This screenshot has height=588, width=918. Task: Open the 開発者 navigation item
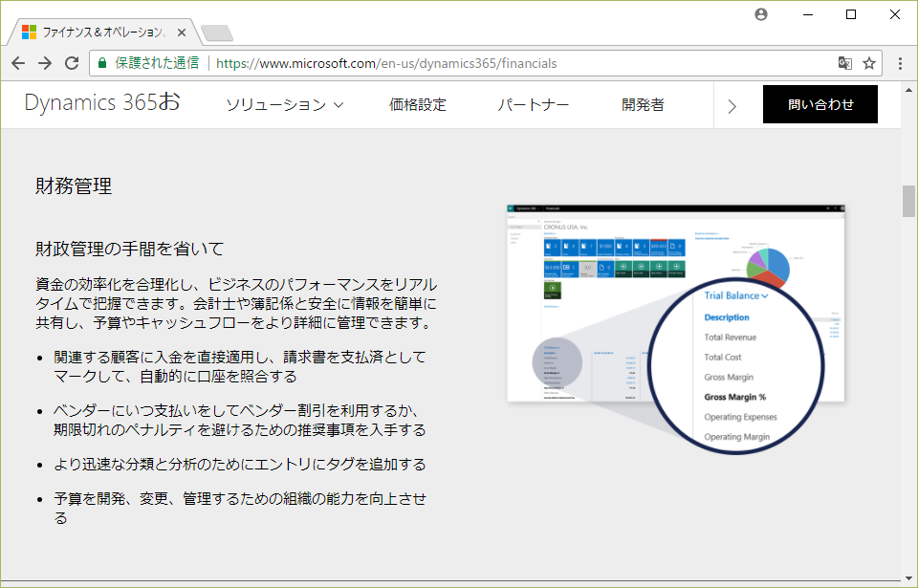tap(643, 105)
